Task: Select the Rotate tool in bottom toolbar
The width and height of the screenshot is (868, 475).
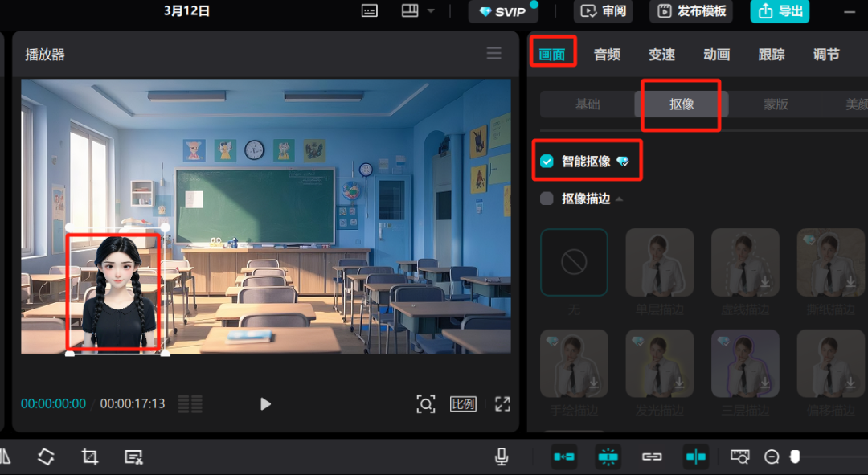Action: pyautogui.click(x=46, y=457)
